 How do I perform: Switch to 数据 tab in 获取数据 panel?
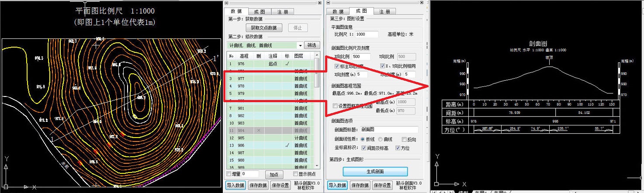pos(237,12)
